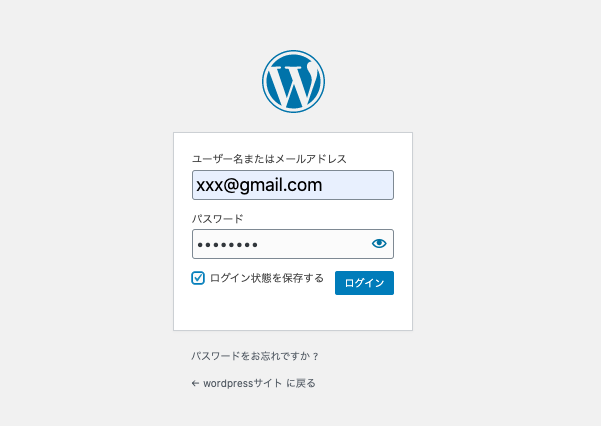Click empty space at end of email field
This screenshot has width=601, height=426.
[356, 185]
